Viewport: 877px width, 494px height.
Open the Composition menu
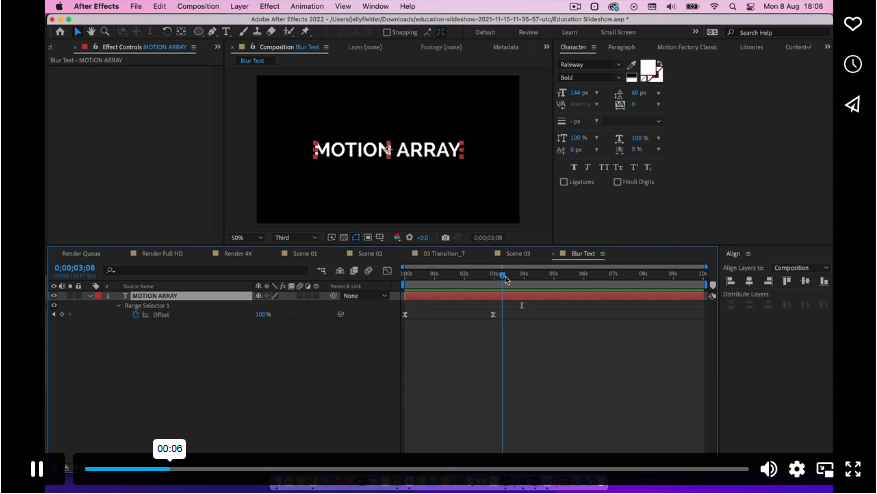[198, 6]
